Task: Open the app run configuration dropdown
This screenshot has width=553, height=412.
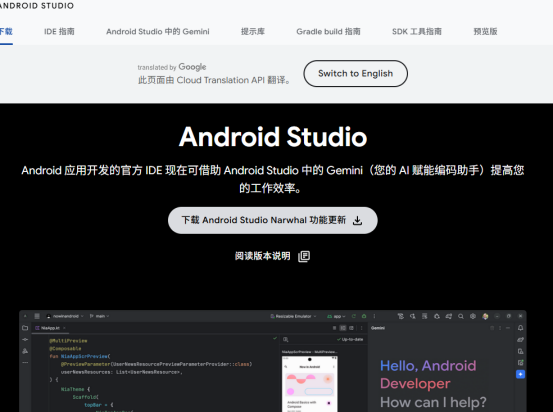Action: [x=336, y=316]
